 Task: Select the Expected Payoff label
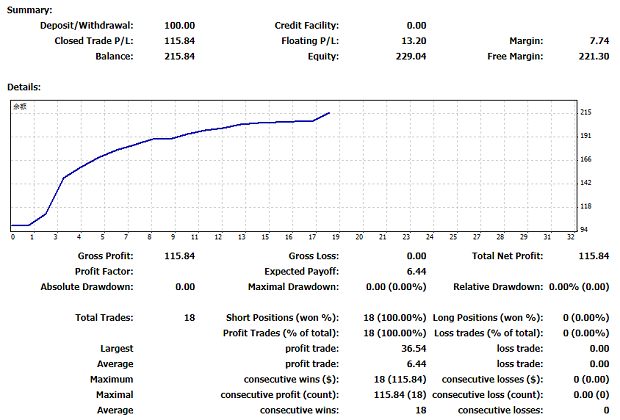[x=301, y=271]
